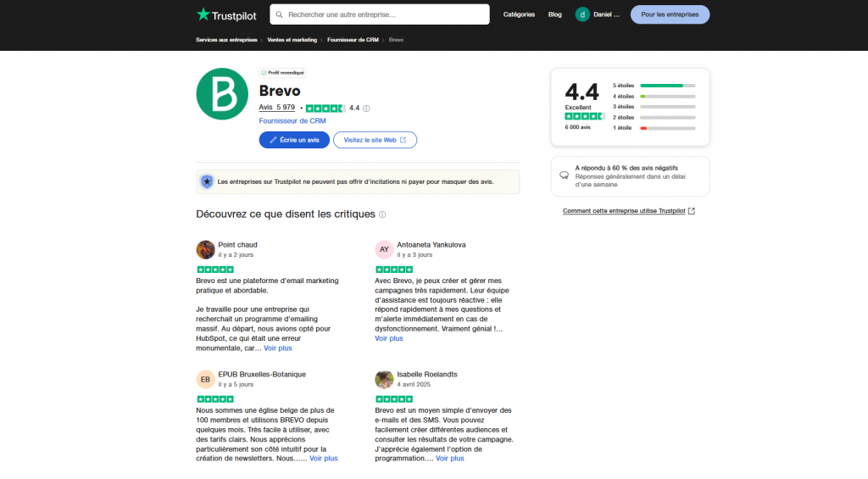Click Écrire un avis button
The width and height of the screenshot is (868, 479).
(294, 140)
